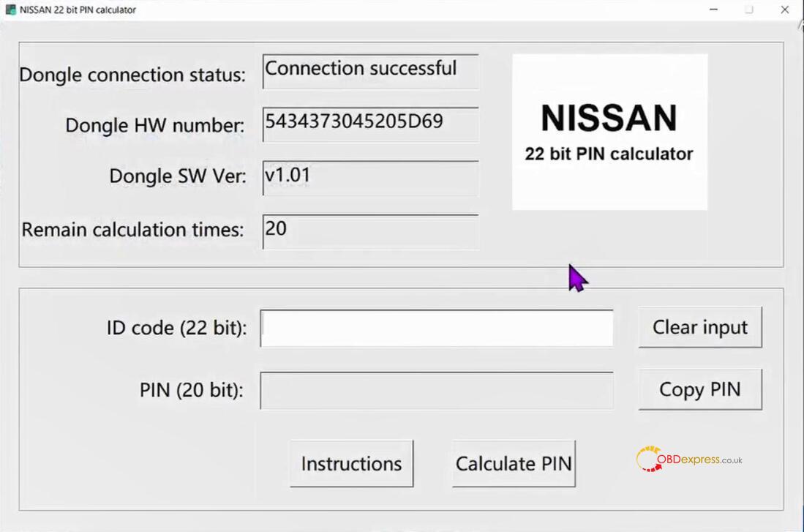Click the 'ID code (22 bit):' label
Screen dimensions: 804x532
176,328
